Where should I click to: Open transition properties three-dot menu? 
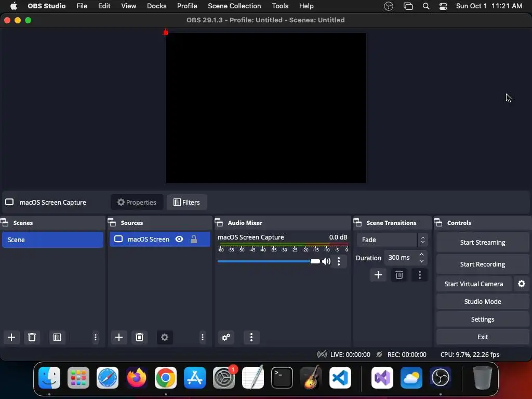point(420,275)
